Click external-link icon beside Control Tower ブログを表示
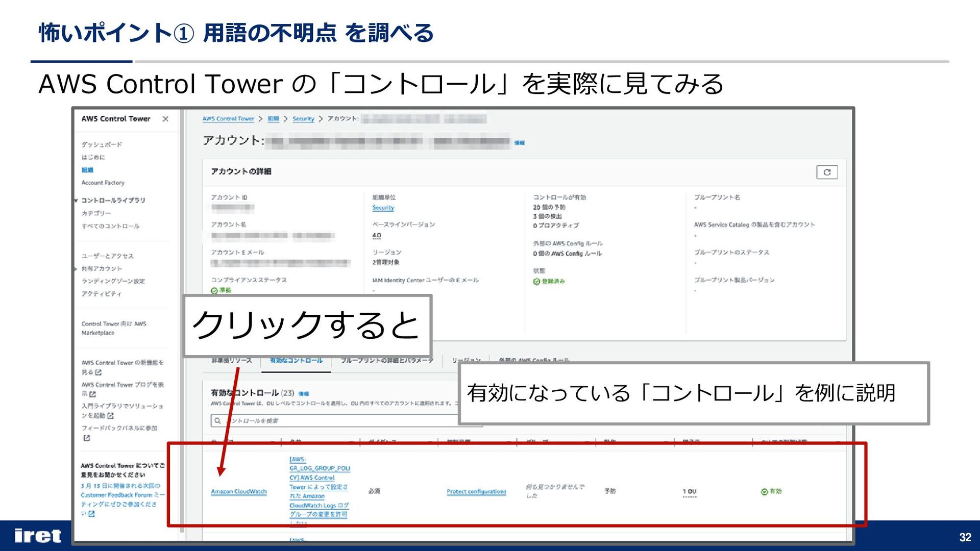The height and width of the screenshot is (551, 980). tap(92, 394)
